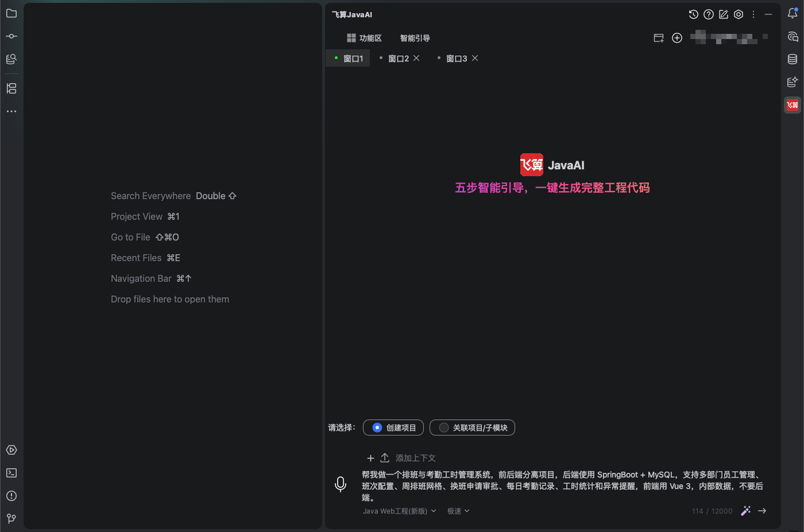This screenshot has width=804, height=532.
Task: Open the AI assistant sparkle sidebar icon
Action: coord(793,82)
